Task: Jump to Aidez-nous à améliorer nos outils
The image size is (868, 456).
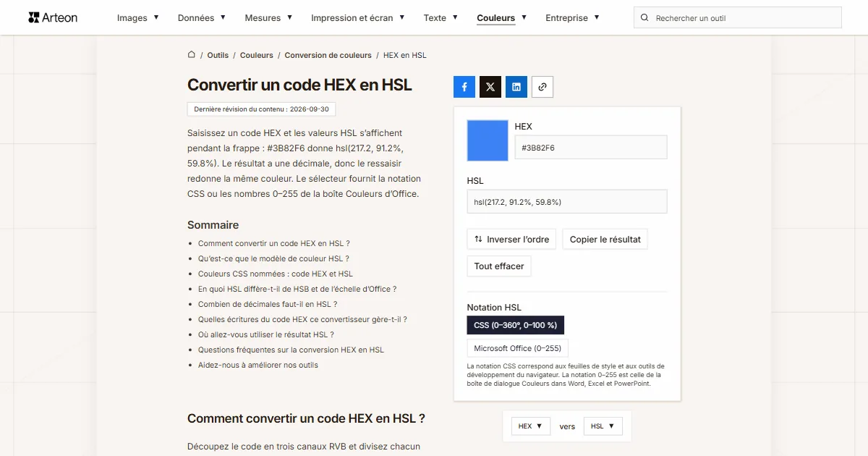Action: [x=258, y=366]
